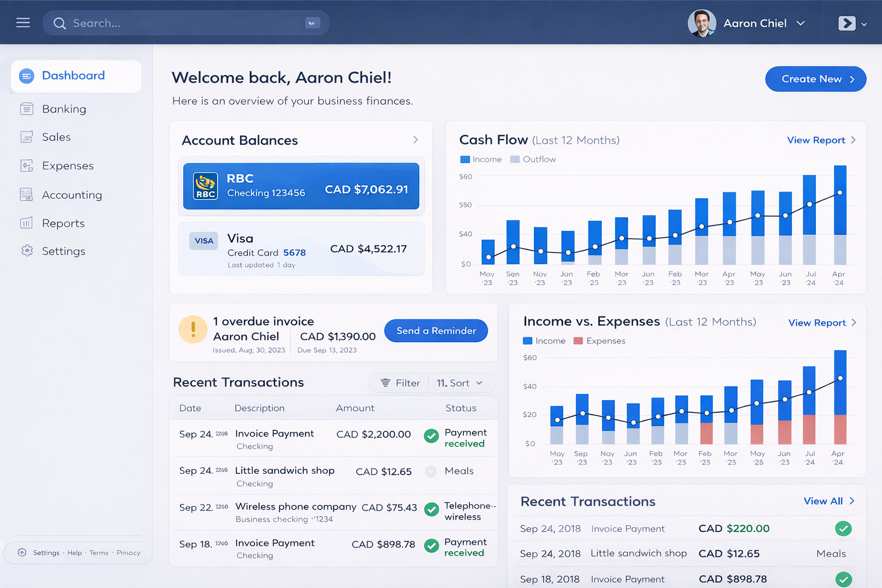Image resolution: width=882 pixels, height=588 pixels.
Task: Open the hamburger menu icon
Action: (23, 23)
